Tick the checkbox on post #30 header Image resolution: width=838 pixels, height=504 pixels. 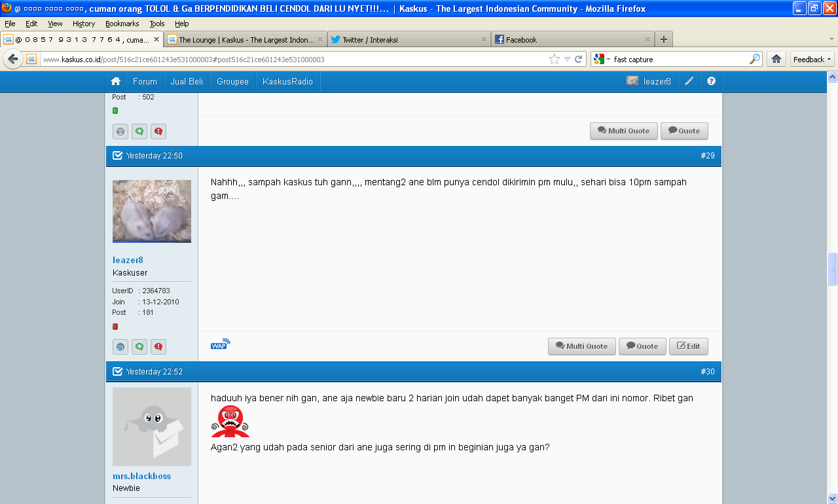point(118,371)
